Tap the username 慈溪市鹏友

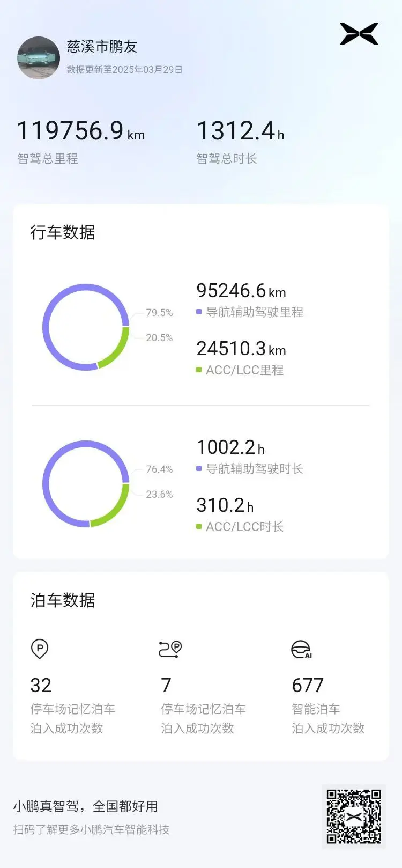pos(102,47)
